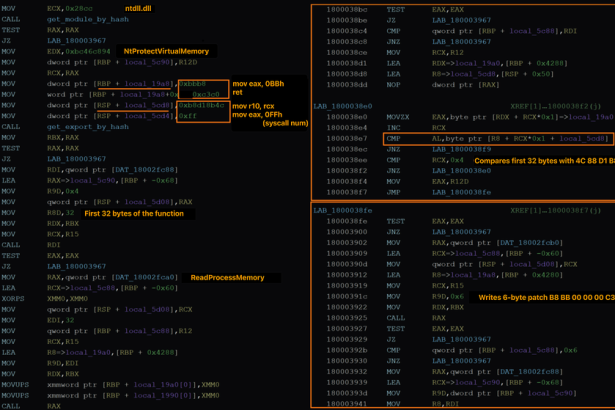Viewport: 615px width, 410px height.
Task: Click address 180003912
Action: coord(347,275)
